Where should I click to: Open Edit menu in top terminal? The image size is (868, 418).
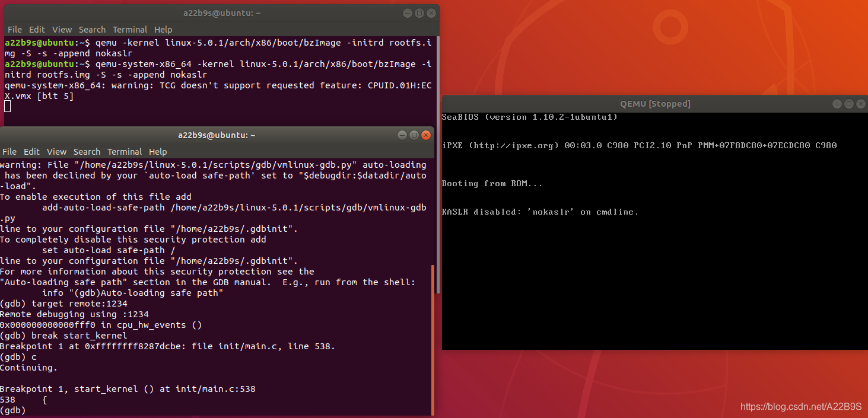(37, 30)
